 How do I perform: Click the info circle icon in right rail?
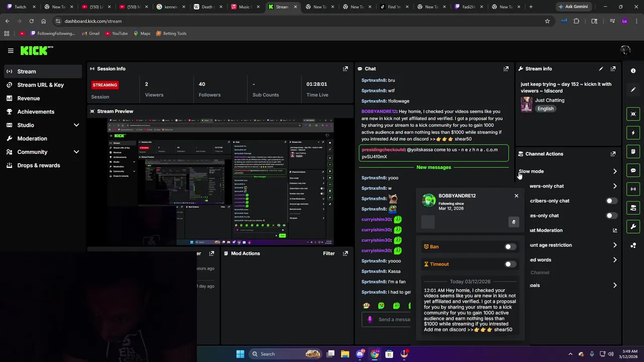(x=633, y=71)
